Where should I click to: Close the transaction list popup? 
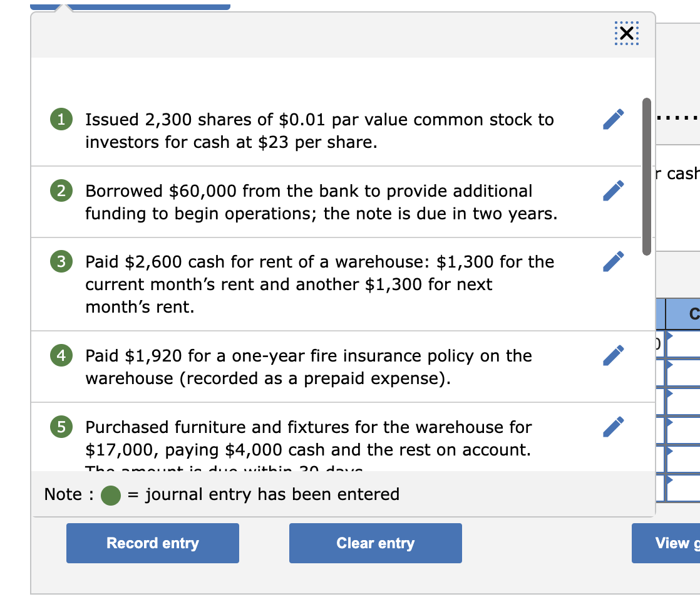click(627, 34)
